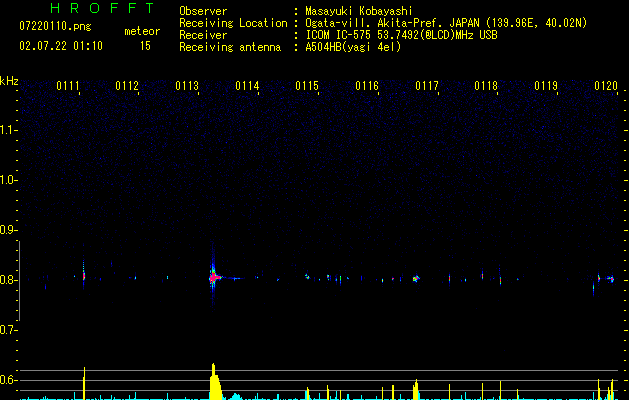Click the "meteor" count label

(x=142, y=31)
